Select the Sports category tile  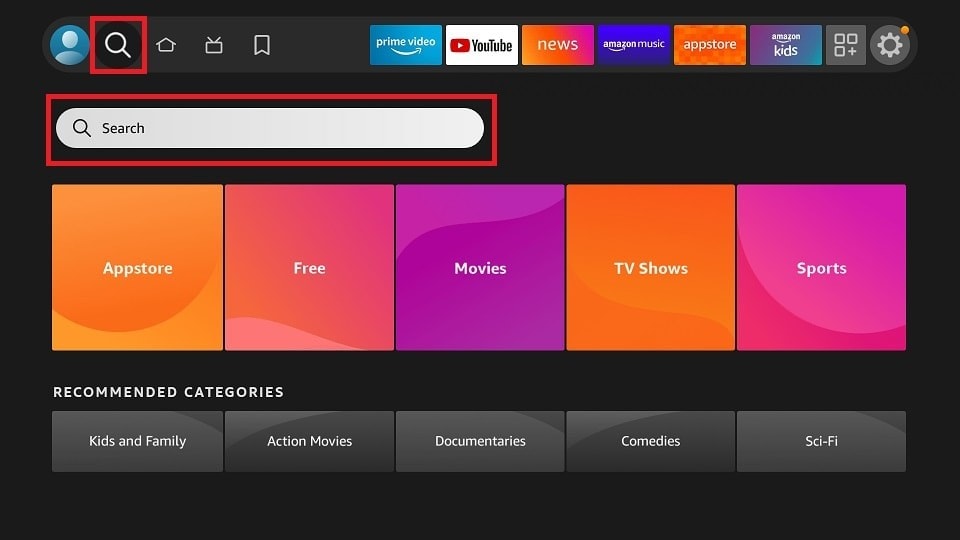point(821,268)
